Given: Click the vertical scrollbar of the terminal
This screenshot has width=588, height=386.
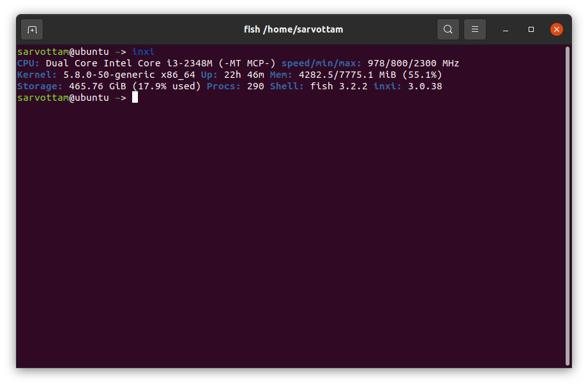Looking at the screenshot, I should click(567, 204).
